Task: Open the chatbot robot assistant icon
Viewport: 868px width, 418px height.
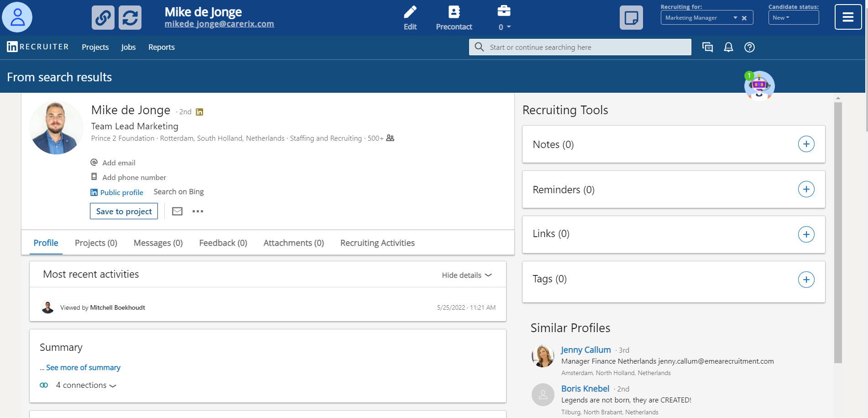Action: [759, 85]
